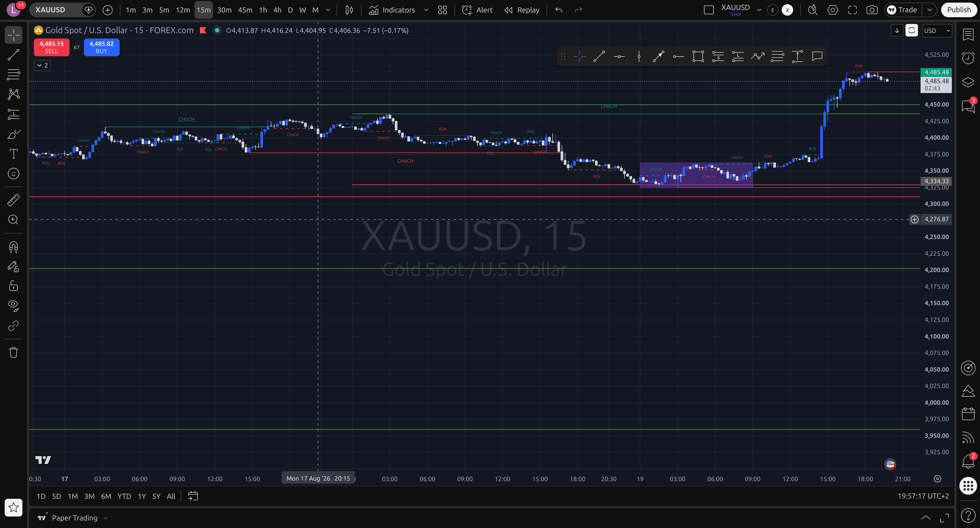980x528 pixels.
Task: Select the trend line drawing tool
Action: tap(14, 55)
